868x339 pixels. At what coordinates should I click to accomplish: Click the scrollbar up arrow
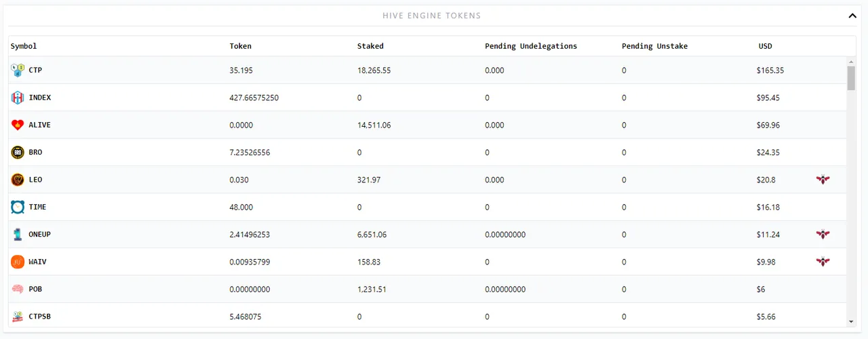pos(851,62)
